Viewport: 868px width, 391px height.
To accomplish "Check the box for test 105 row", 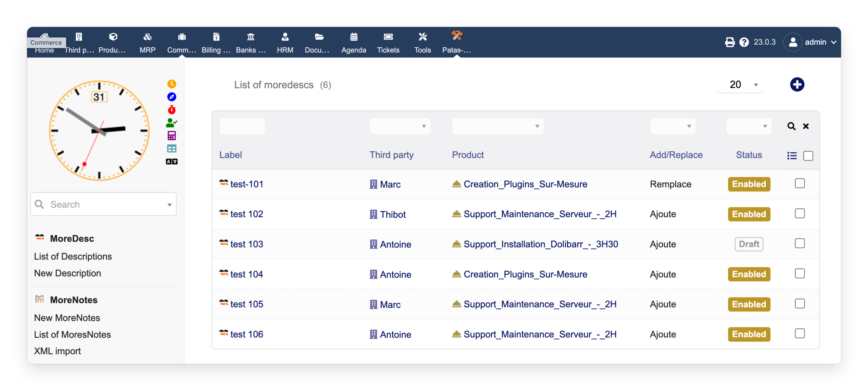I will [800, 304].
